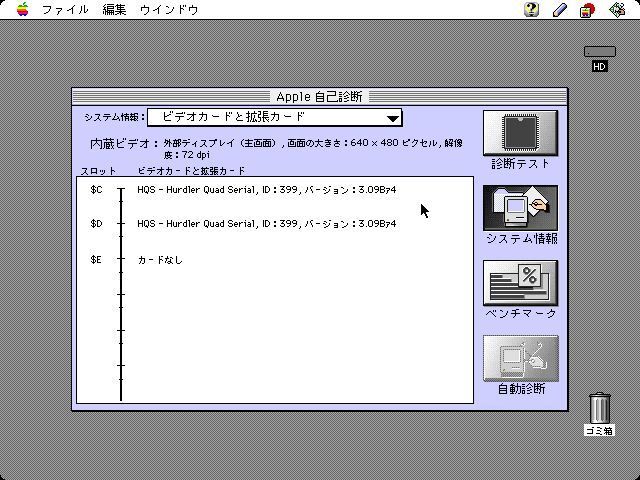Select the HD disk icon
The width and height of the screenshot is (640, 480).
(600, 51)
